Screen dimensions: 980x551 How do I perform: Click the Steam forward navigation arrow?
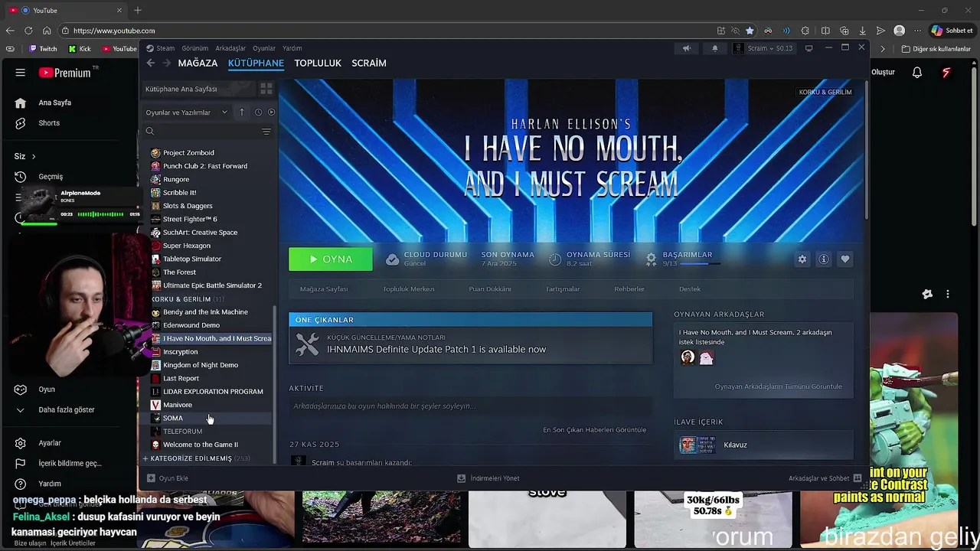point(166,64)
